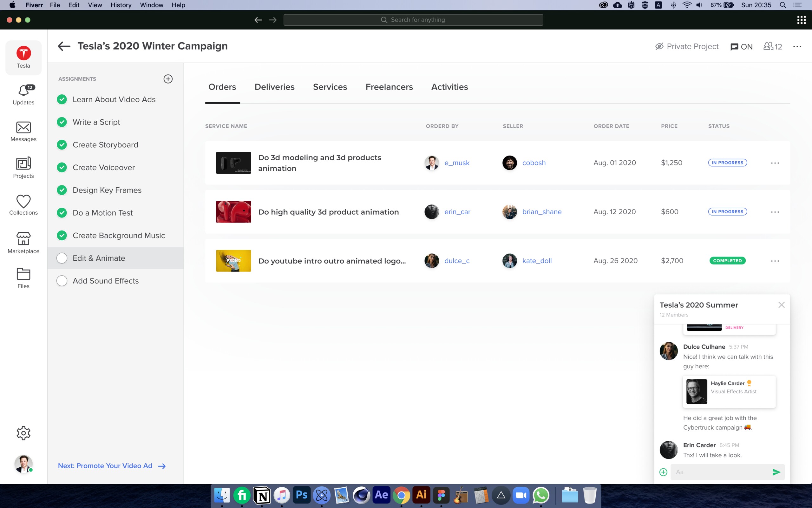Switch to the Services tab
Image resolution: width=812 pixels, height=508 pixels.
330,87
